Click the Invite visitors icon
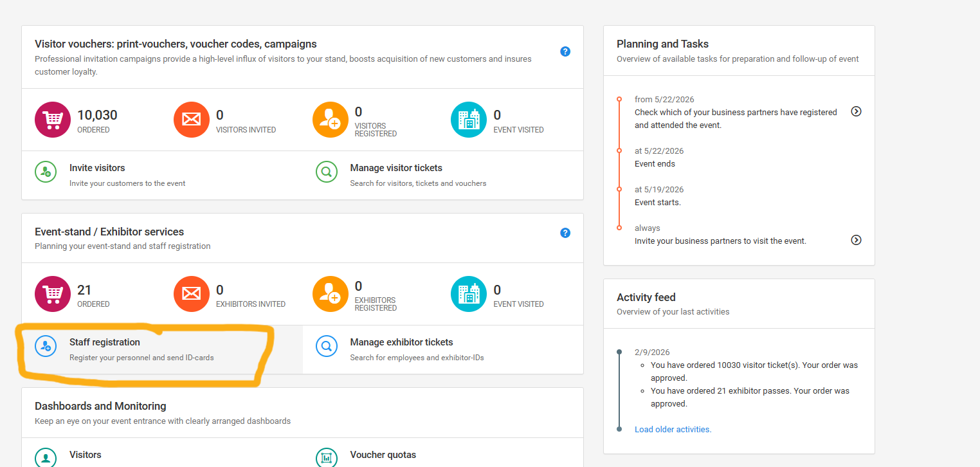The image size is (980, 467). click(x=46, y=172)
